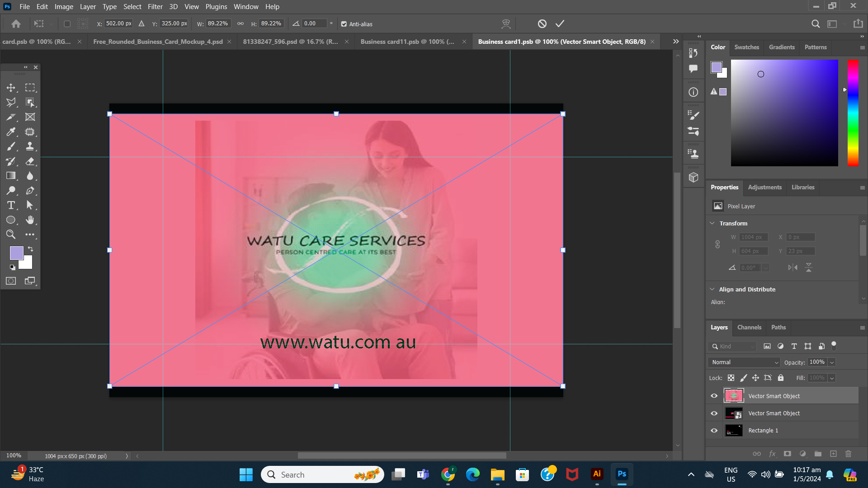Viewport: 868px width, 488px height.
Task: Switch to the Channels tab
Action: pyautogui.click(x=749, y=327)
